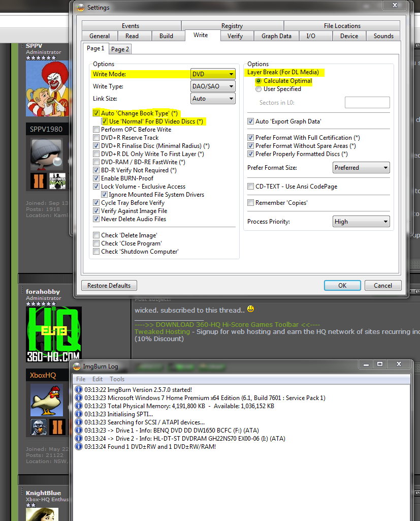Uncheck "Auto 'Export Graph Data'" checkbox
Screen dimensions: 420x521
point(251,121)
